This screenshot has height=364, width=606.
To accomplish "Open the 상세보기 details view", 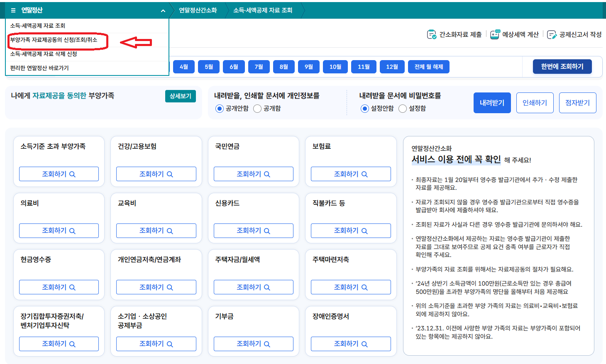I will [180, 95].
